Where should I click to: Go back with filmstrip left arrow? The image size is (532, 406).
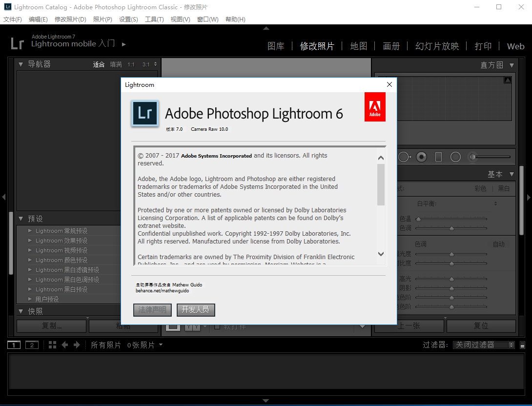[x=64, y=345]
